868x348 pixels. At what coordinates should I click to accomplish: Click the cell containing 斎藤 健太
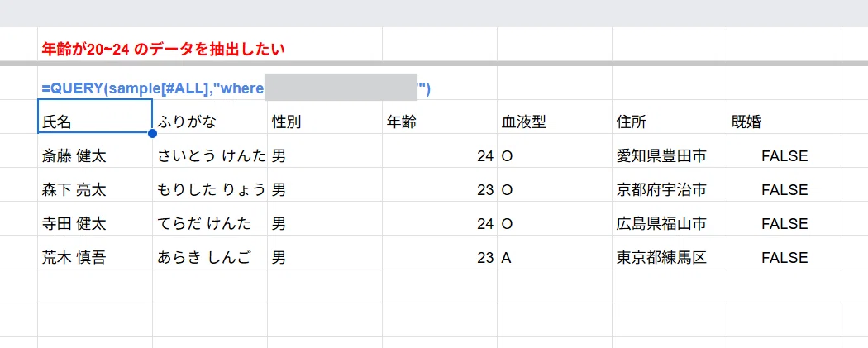pyautogui.click(x=95, y=150)
